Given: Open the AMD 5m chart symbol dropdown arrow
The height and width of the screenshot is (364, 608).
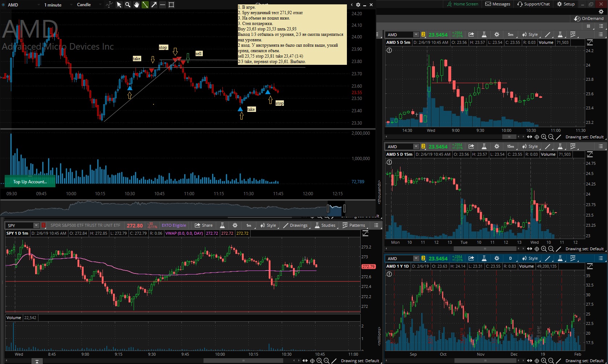Looking at the screenshot, I should coord(416,35).
